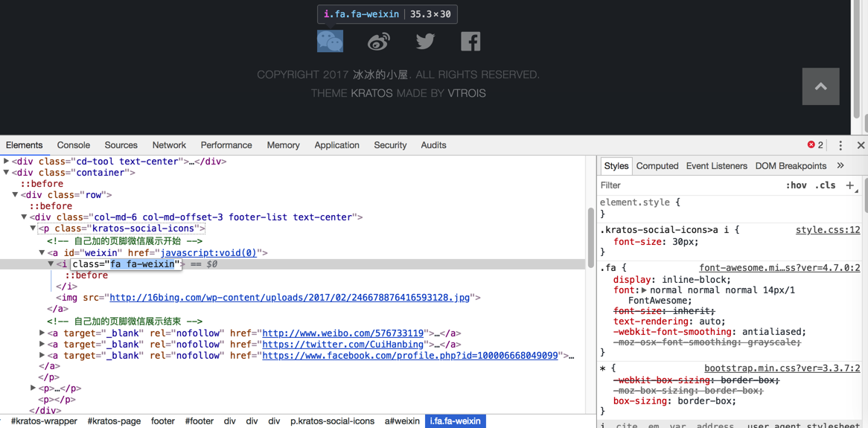Collapse the a id weixin node
The image size is (868, 428).
pyautogui.click(x=42, y=253)
